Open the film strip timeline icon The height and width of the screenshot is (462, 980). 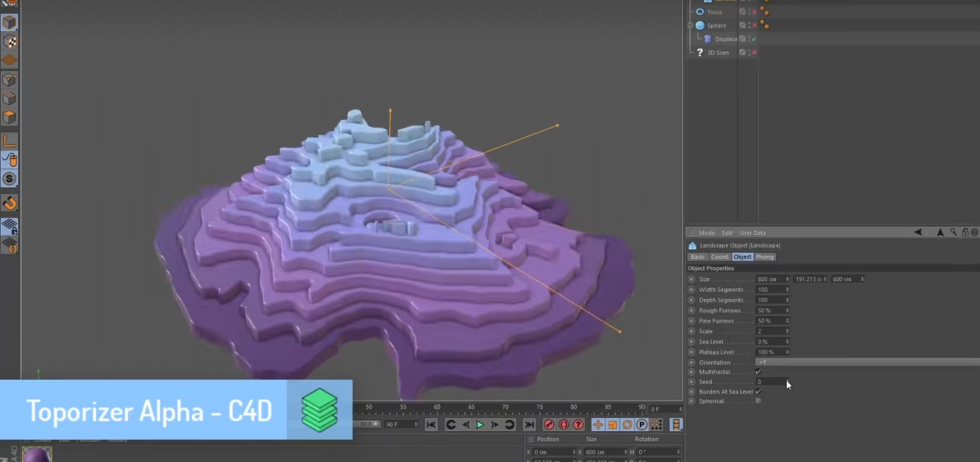click(x=676, y=424)
